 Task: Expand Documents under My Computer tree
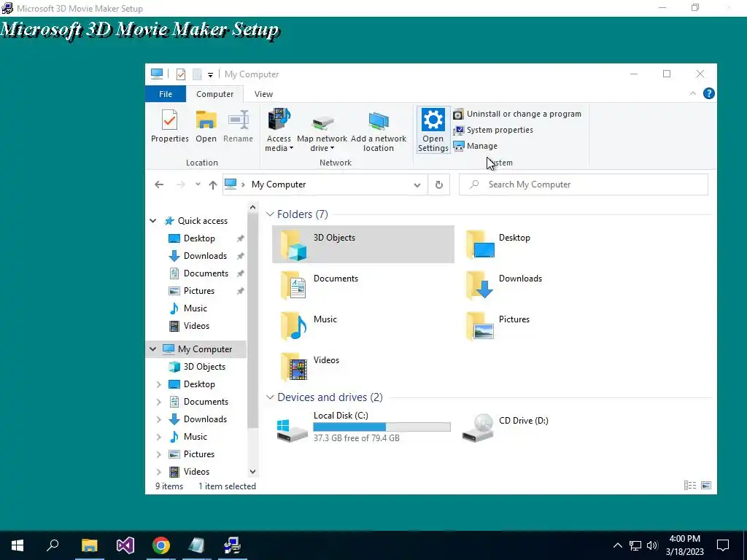159,402
